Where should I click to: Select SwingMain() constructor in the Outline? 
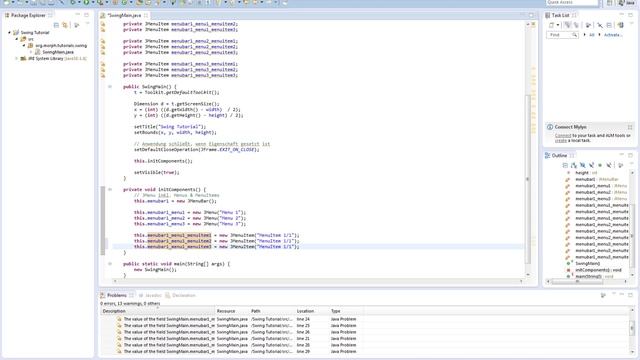click(x=587, y=264)
